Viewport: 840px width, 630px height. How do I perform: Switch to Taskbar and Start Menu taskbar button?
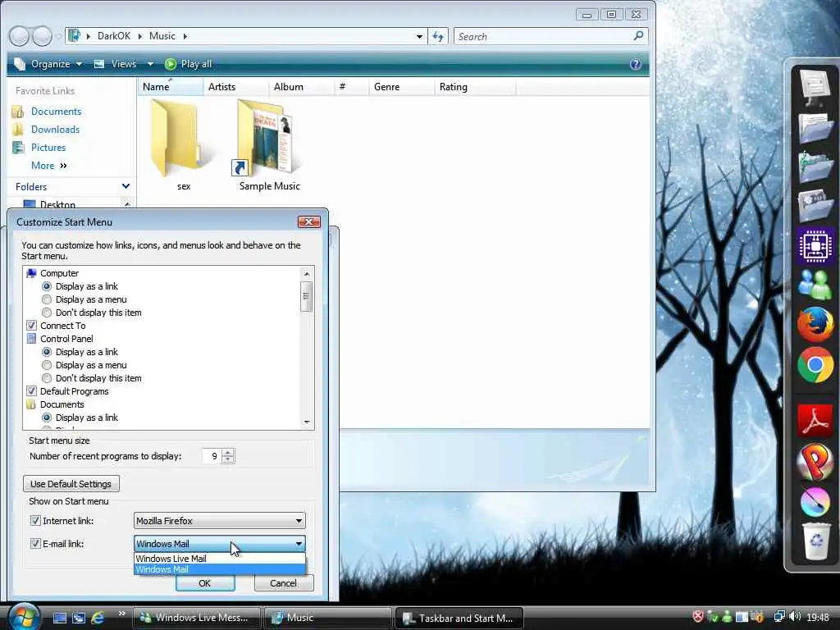click(x=461, y=618)
